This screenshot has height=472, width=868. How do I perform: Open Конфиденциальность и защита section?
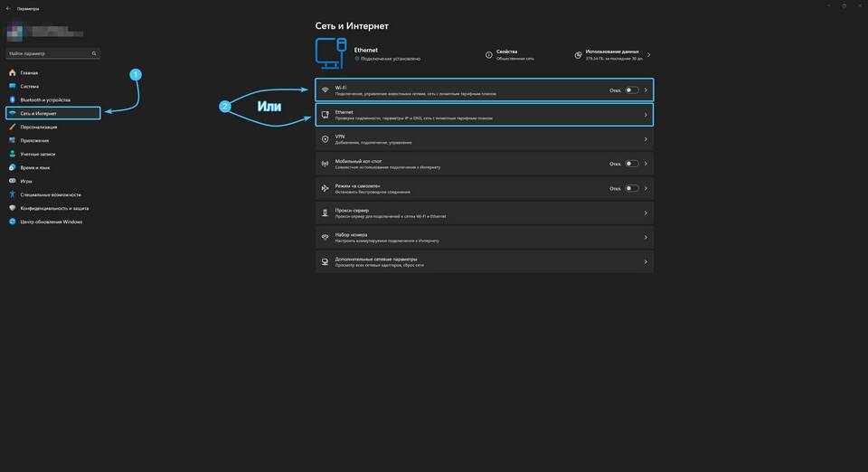pos(53,208)
